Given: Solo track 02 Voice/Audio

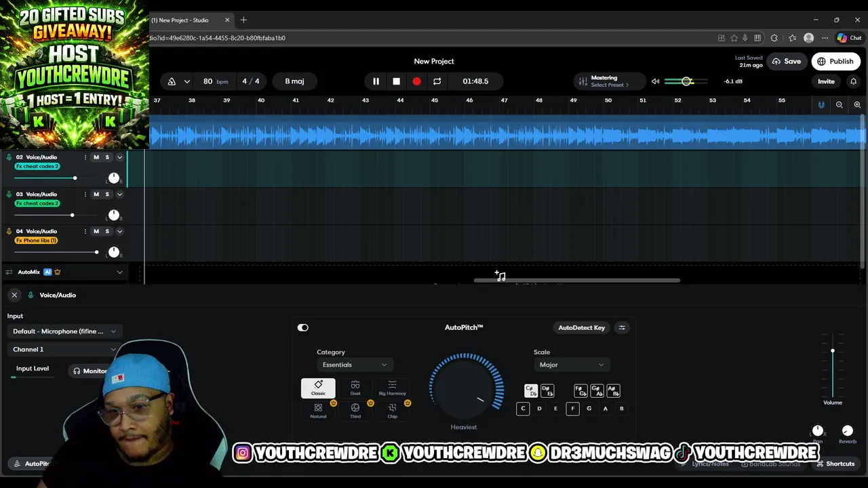Looking at the screenshot, I should [107, 157].
